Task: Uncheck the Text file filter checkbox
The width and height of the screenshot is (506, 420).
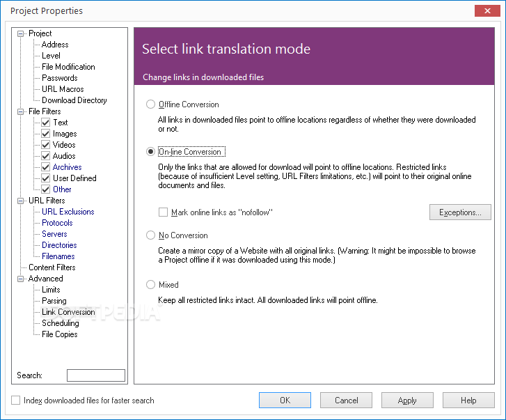Action: click(x=46, y=123)
